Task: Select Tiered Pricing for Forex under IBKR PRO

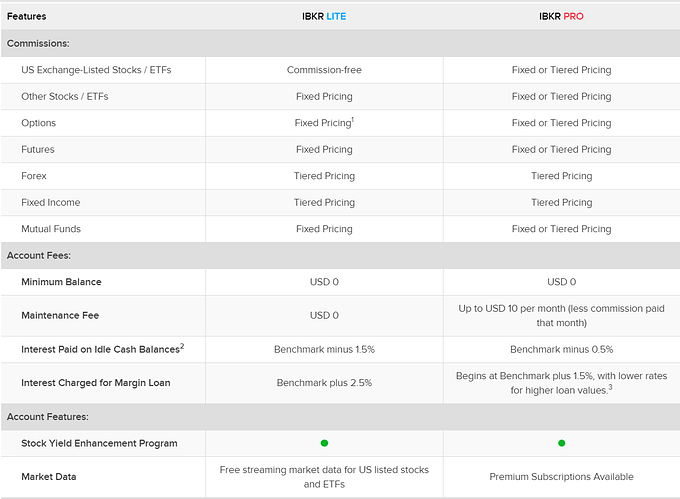Action: pos(561,176)
